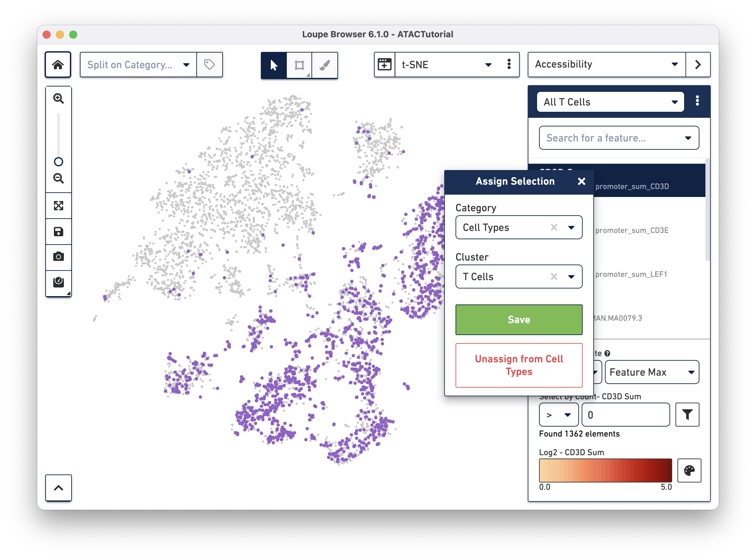Click the zoom slider handle
The image size is (756, 559).
point(59,162)
